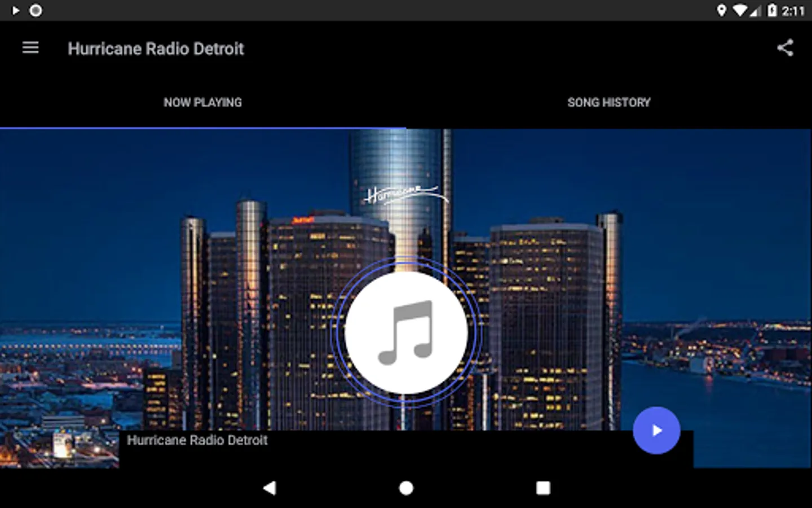Go back using the Android back button
The image size is (812, 508).
[x=270, y=488]
